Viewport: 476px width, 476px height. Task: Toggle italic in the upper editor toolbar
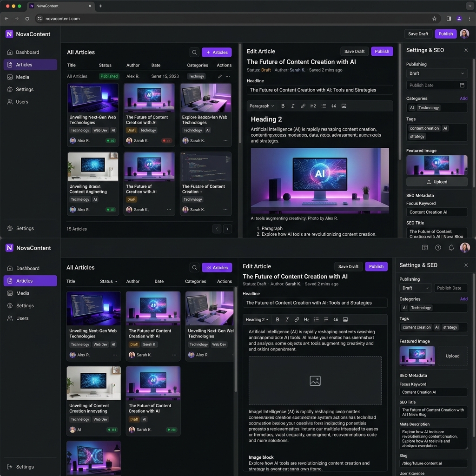click(293, 106)
